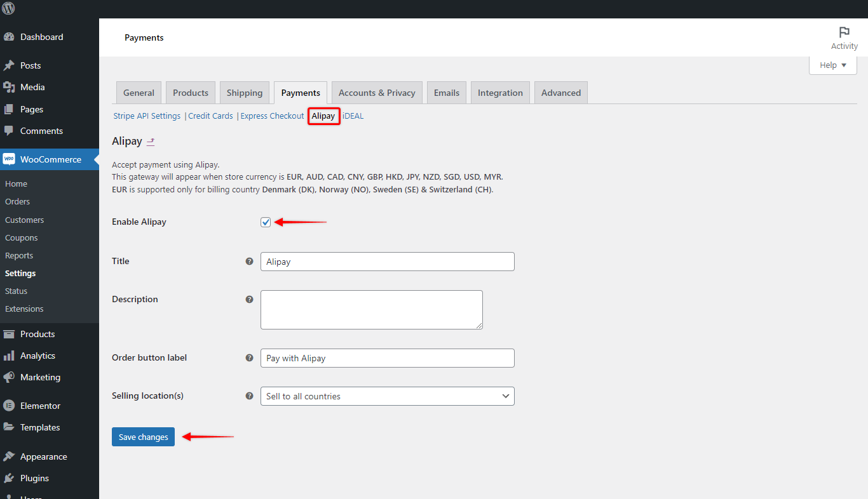This screenshot has width=868, height=499.
Task: Click the Elementor menu label
Action: pyautogui.click(x=40, y=406)
